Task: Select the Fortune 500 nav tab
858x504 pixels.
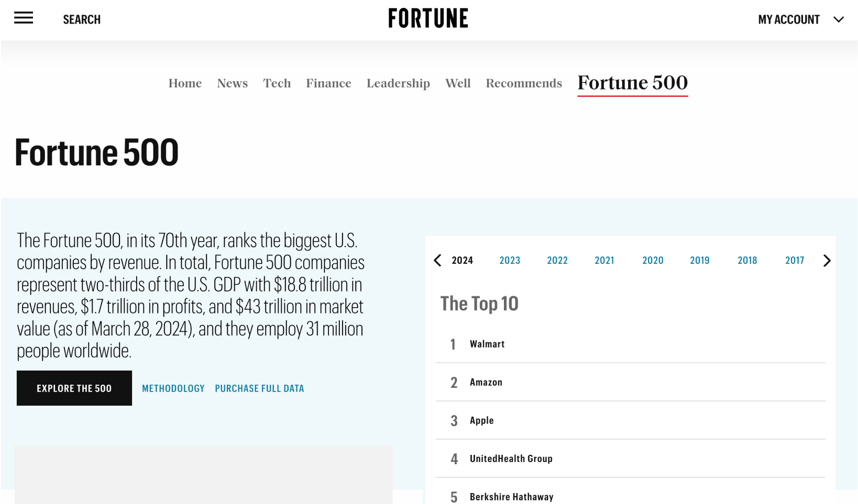Action: pyautogui.click(x=632, y=83)
